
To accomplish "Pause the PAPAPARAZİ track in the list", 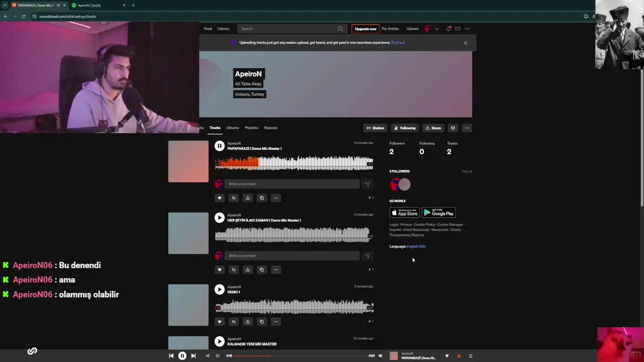I will coord(219,146).
